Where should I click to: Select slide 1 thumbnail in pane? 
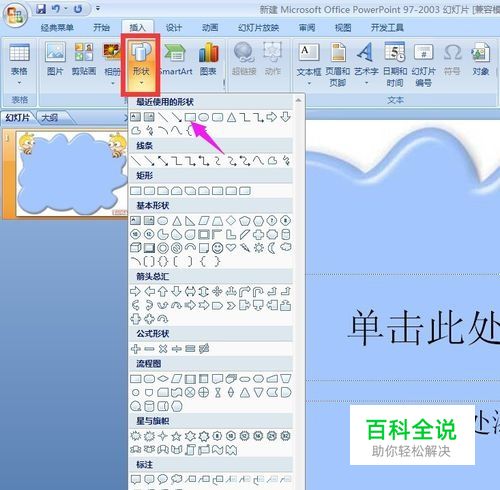pyautogui.click(x=71, y=173)
